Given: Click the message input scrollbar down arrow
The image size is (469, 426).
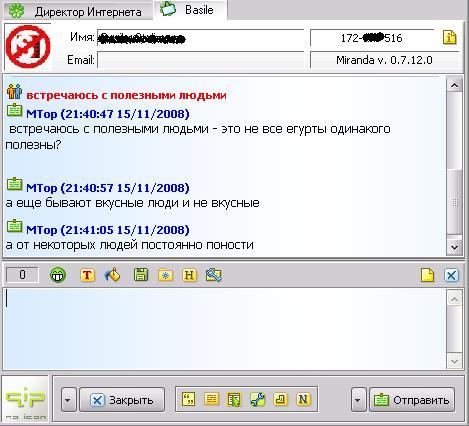Looking at the screenshot, I should (454, 361).
